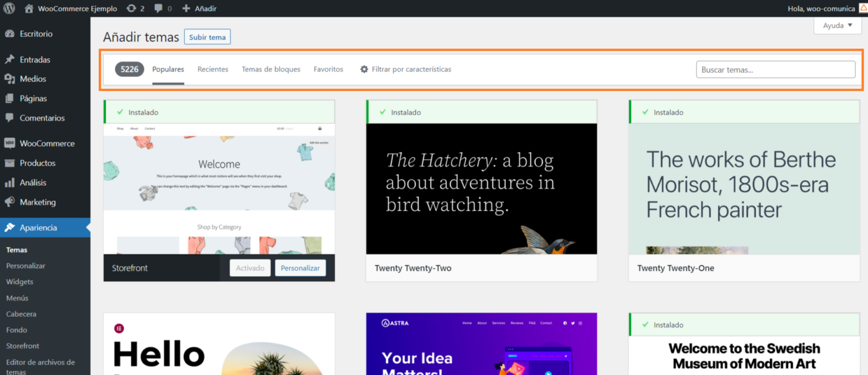The width and height of the screenshot is (868, 375).
Task: Open the Twenty Twenty-Two theme thumbnail
Action: pos(481,189)
